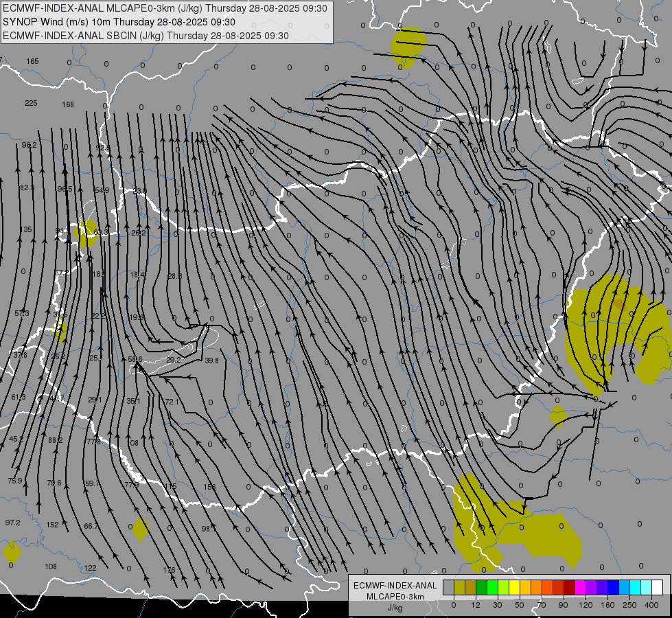
Task: Select the map value 152
Action: tap(52, 525)
